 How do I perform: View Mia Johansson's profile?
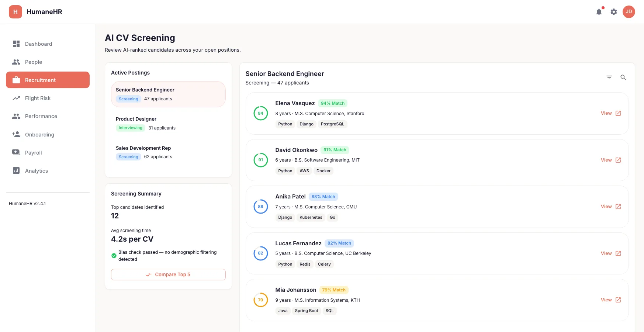tap(611, 300)
